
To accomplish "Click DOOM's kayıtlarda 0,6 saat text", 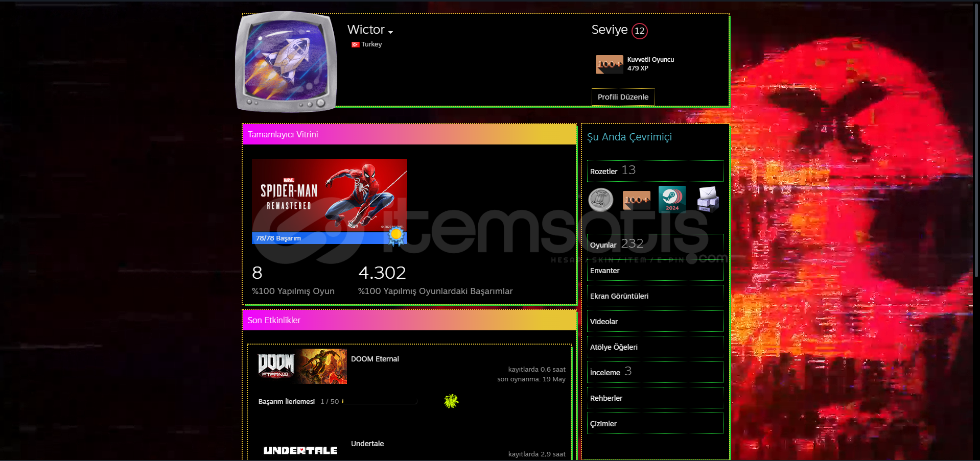I will point(536,369).
